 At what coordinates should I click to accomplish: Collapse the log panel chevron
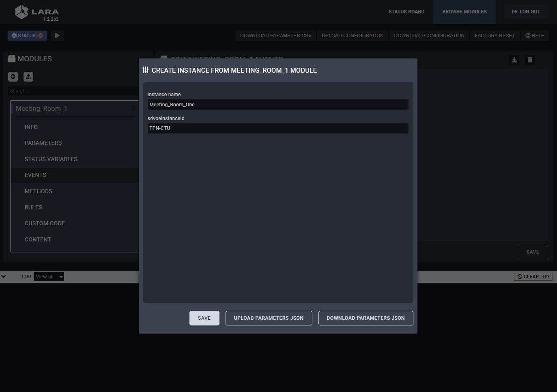[x=4, y=277]
